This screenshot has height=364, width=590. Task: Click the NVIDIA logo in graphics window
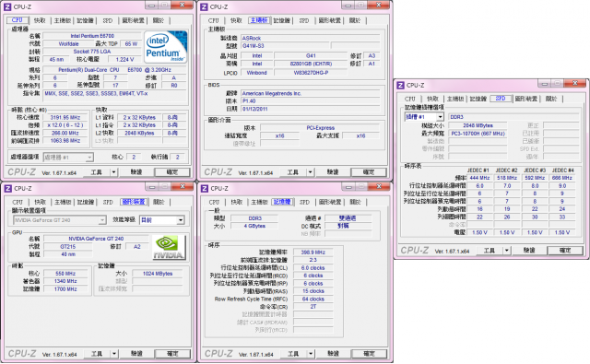pos(169,248)
